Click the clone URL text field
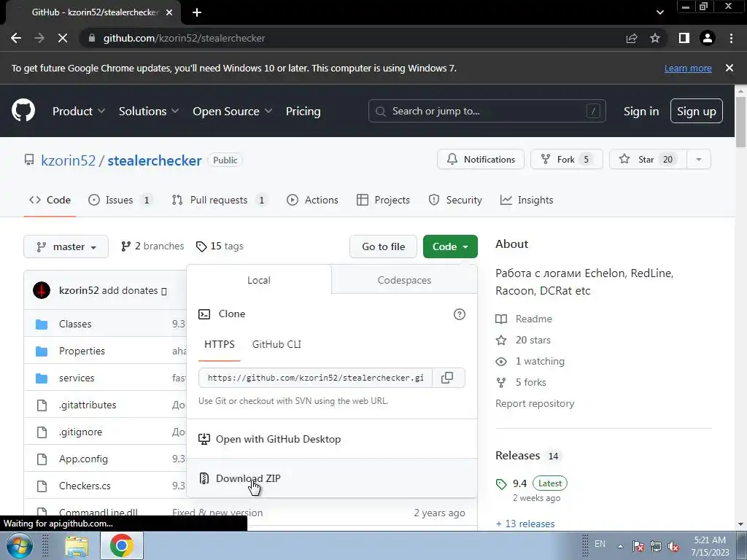Viewport: 747px width, 560px height. 315,378
